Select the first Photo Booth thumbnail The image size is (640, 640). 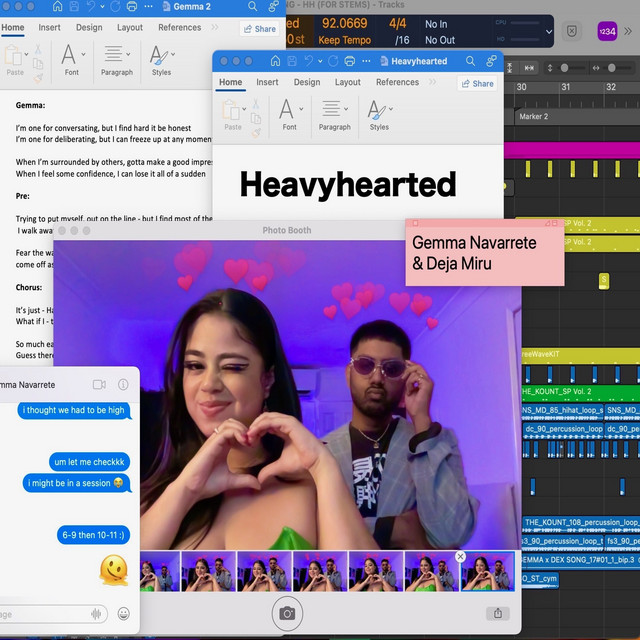(x=160, y=571)
